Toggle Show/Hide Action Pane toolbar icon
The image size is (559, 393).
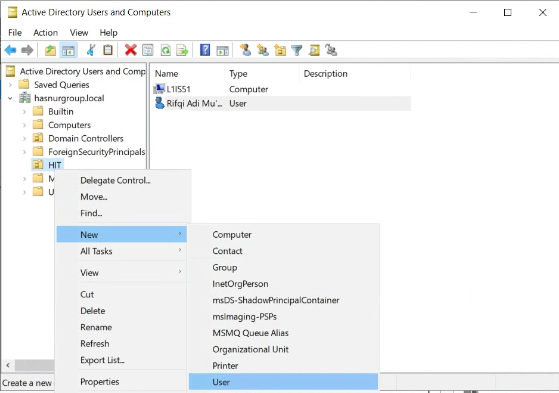pyautogui.click(x=222, y=50)
